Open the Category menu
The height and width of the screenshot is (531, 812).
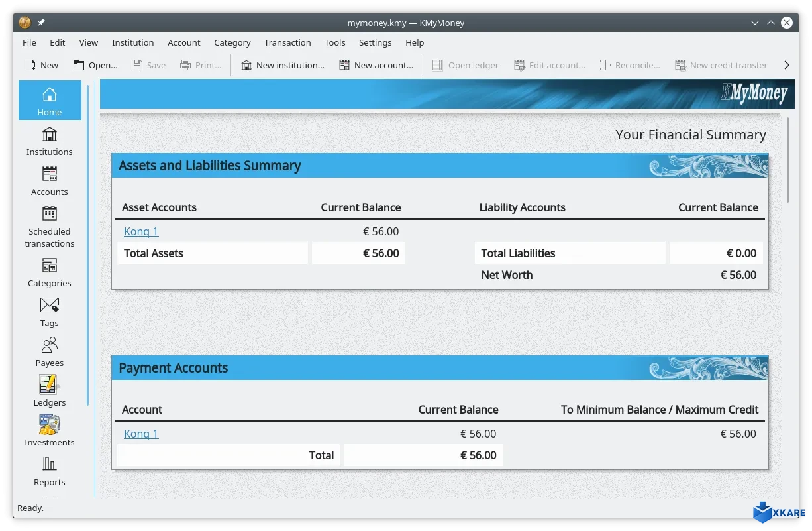click(232, 42)
